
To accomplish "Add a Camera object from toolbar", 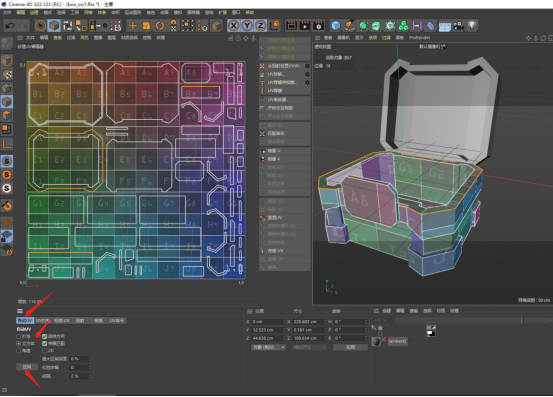I will (x=458, y=26).
